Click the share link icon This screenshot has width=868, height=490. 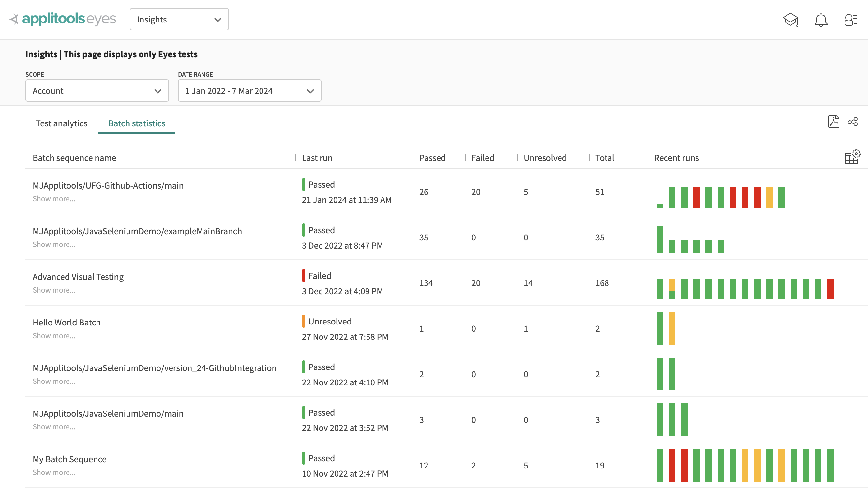click(x=853, y=122)
